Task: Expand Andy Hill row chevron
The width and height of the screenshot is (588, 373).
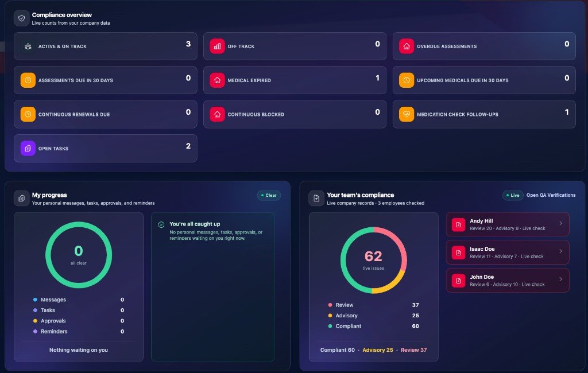Action: click(x=560, y=223)
